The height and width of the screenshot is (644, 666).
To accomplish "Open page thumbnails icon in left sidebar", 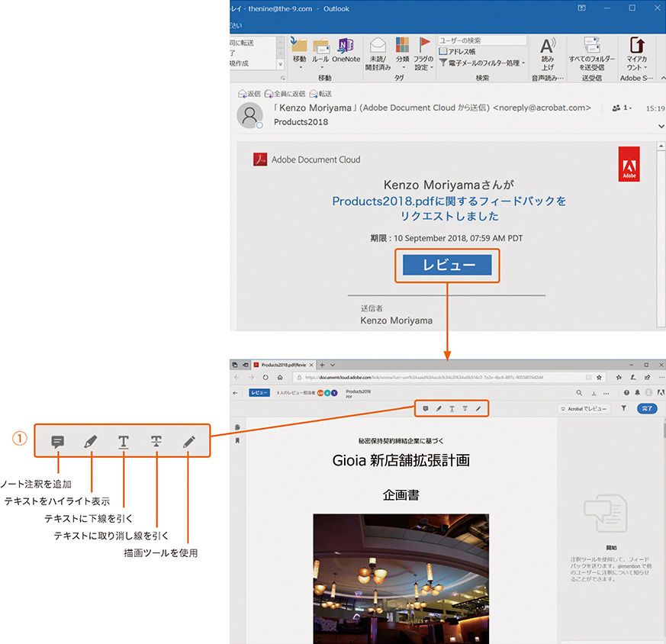I will coord(237,427).
